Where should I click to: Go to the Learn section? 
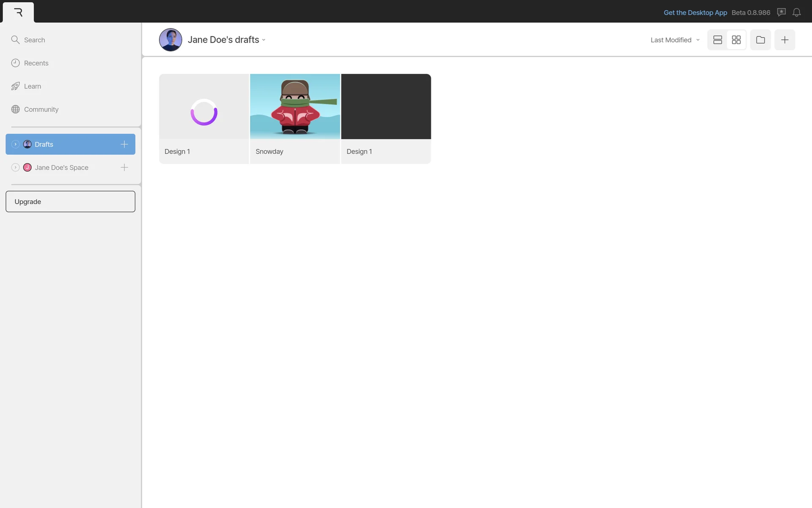[32, 86]
